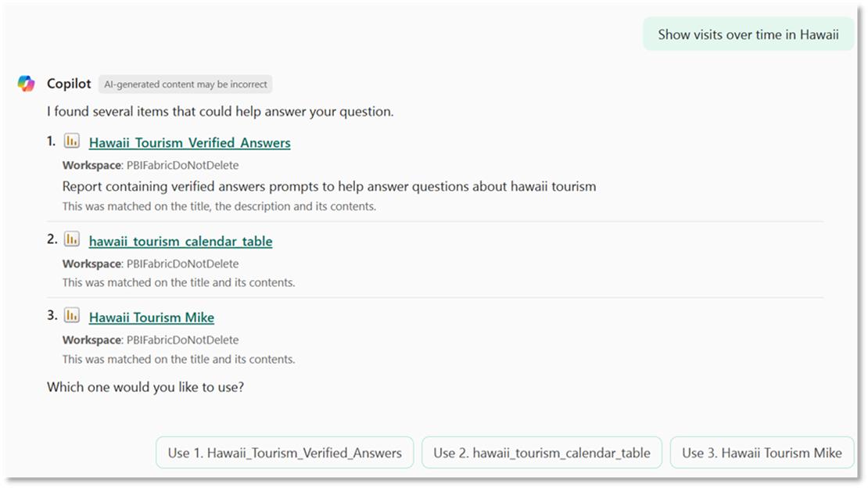Select the Show visits over time message bubble

tap(748, 34)
